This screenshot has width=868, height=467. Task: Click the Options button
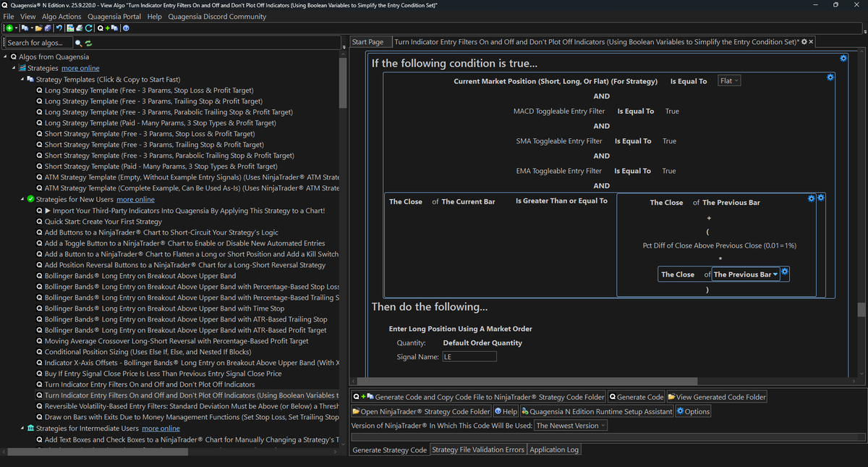693,411
